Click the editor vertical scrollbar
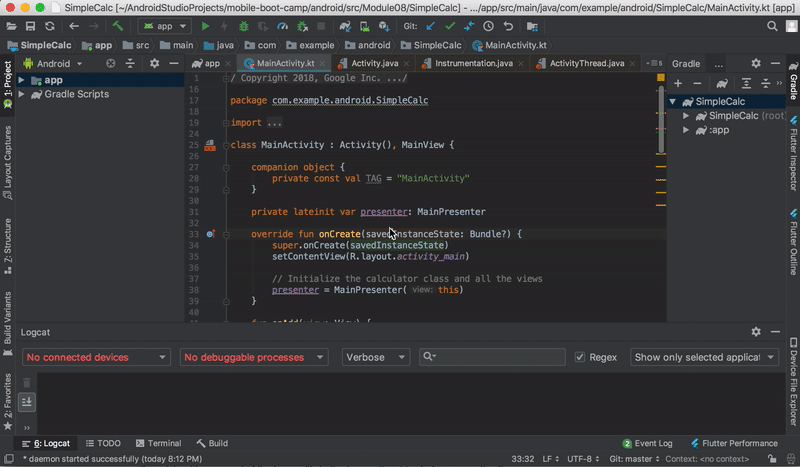The width and height of the screenshot is (800, 467). (661, 120)
